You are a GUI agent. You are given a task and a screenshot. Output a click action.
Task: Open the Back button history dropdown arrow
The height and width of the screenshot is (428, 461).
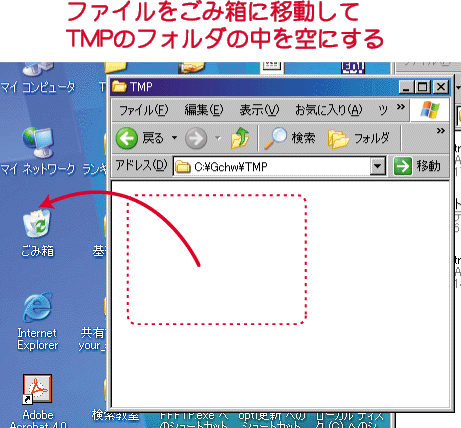pyautogui.click(x=174, y=137)
